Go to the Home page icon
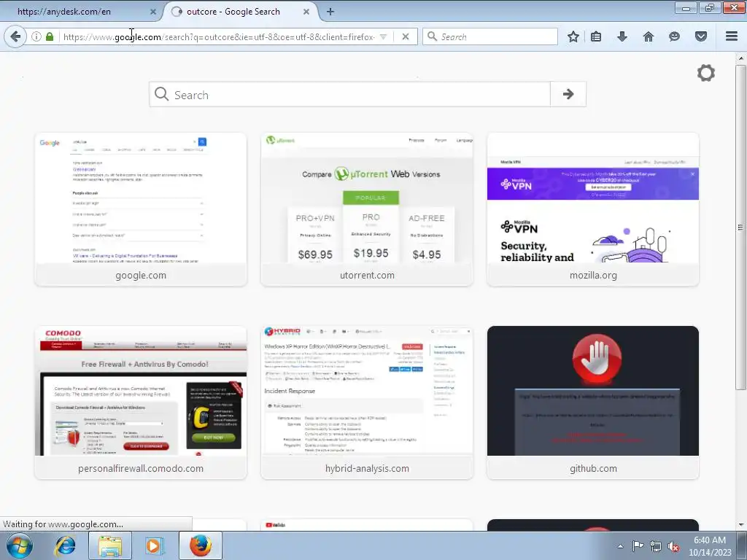This screenshot has height=560, width=747. (x=649, y=36)
